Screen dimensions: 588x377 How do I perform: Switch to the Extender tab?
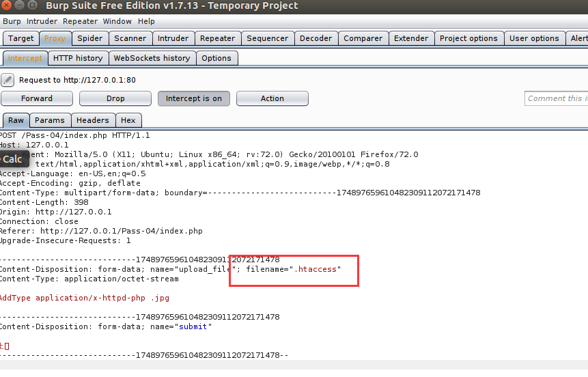coord(411,38)
